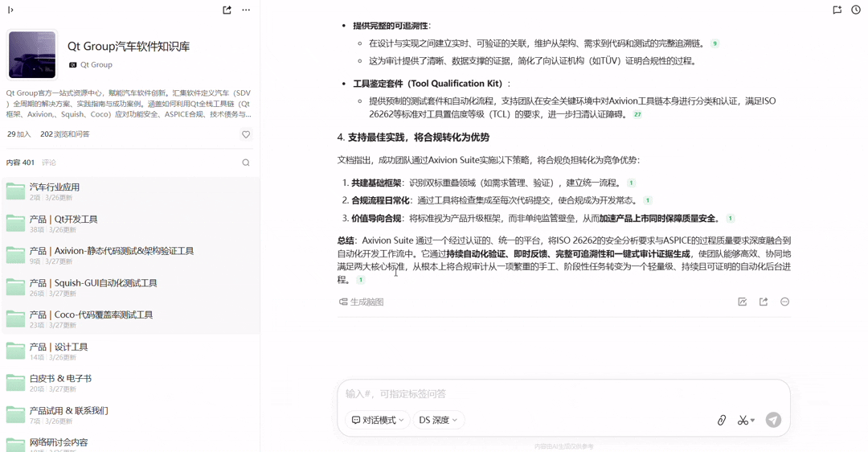Screen dimensions: 868x452
Task: Collapse the sidebar with top-left toggle icon
Action: (10, 10)
